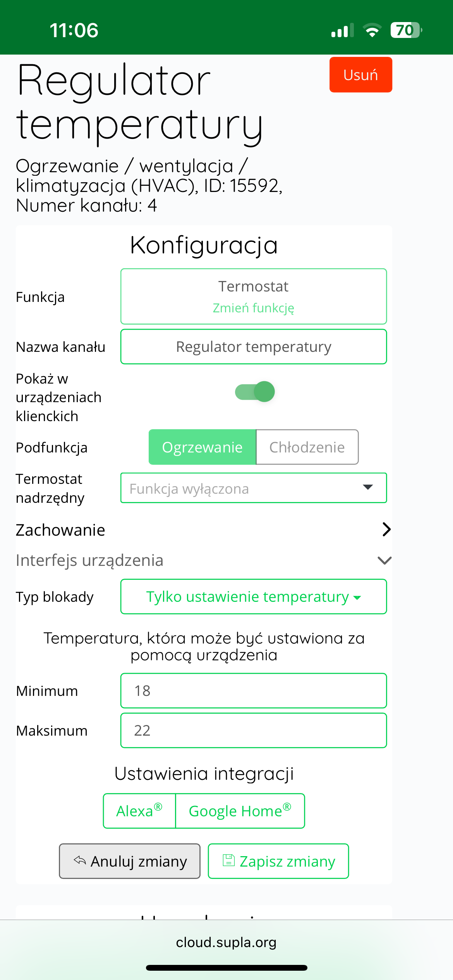Select Ogrzewanie subfunction
Screen dimensions: 453x980
point(202,447)
